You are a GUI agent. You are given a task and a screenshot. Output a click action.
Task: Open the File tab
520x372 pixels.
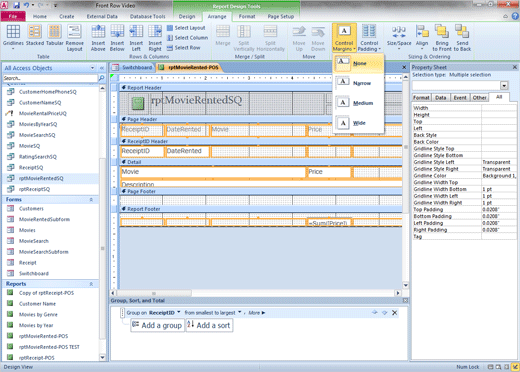point(13,16)
